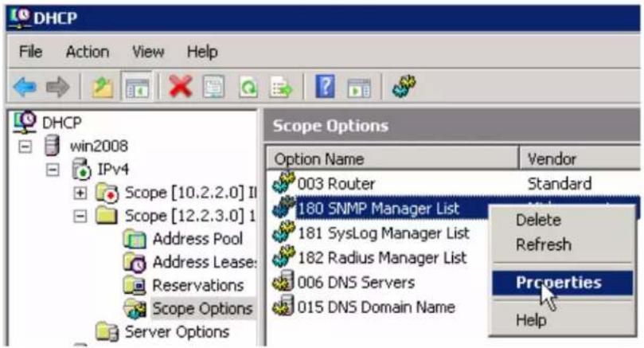Click the gears Configure Options toolbar icon
Viewport: 644px width, 348px height.
[404, 86]
